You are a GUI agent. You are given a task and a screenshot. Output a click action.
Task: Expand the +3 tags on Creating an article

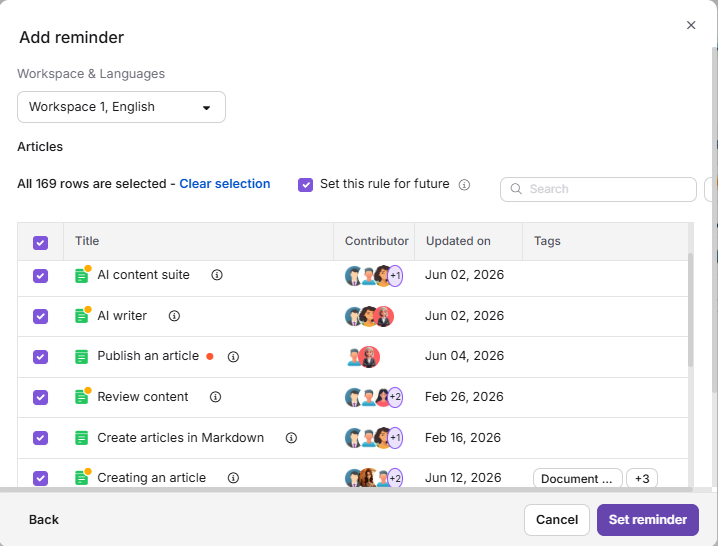point(642,478)
